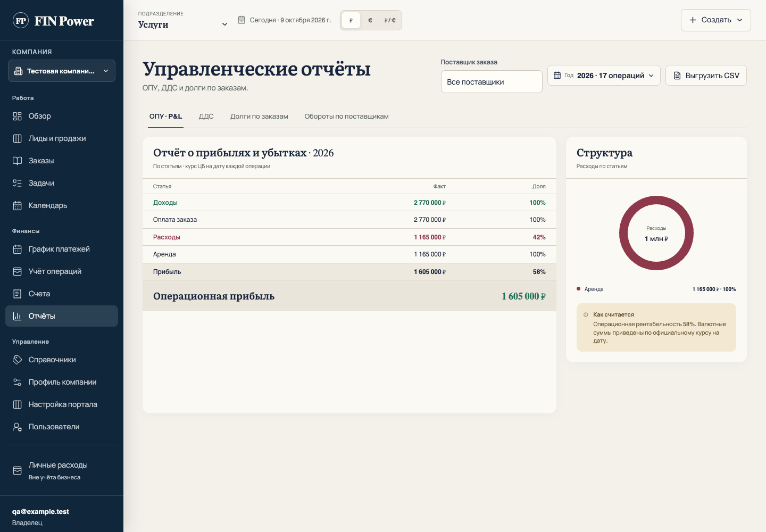Image resolution: width=766 pixels, height=532 pixels.
Task: Click the Расходы share value 42%
Action: [539, 237]
